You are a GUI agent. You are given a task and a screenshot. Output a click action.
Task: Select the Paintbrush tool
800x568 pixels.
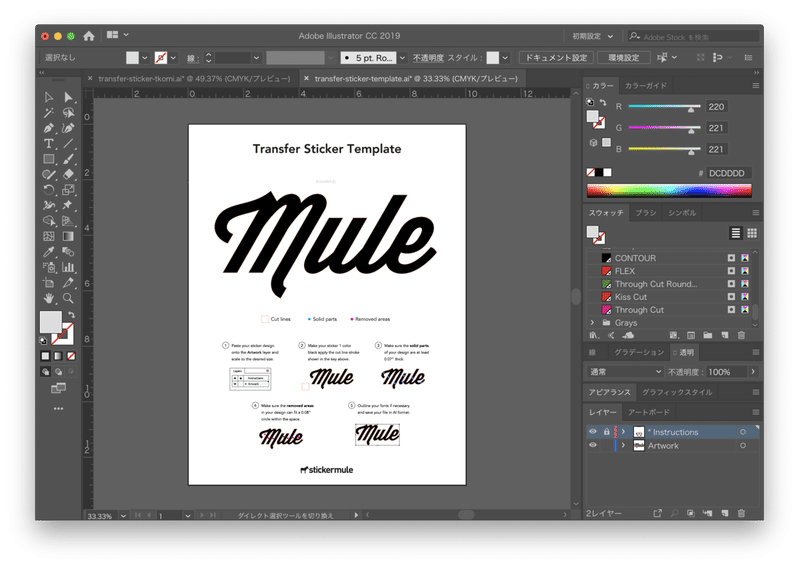pos(68,159)
